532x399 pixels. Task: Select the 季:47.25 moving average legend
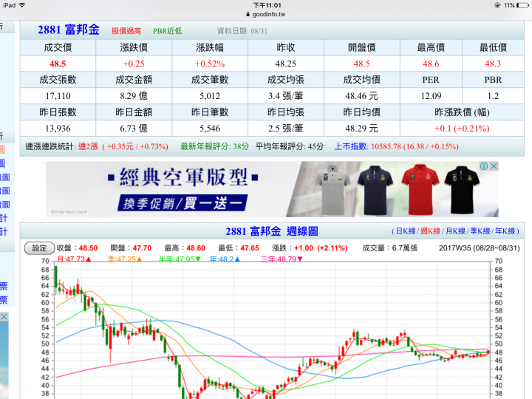tap(125, 259)
